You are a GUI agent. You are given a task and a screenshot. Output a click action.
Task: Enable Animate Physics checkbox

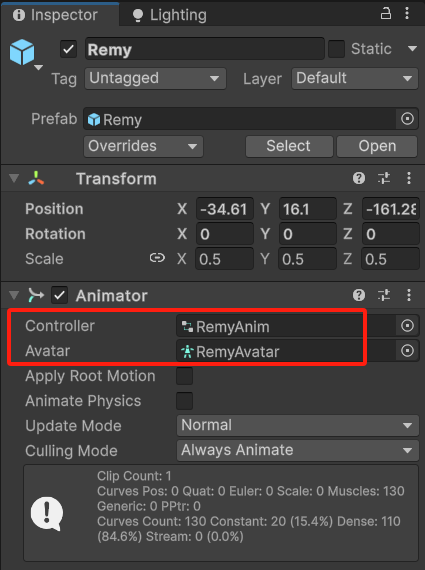[x=184, y=401]
